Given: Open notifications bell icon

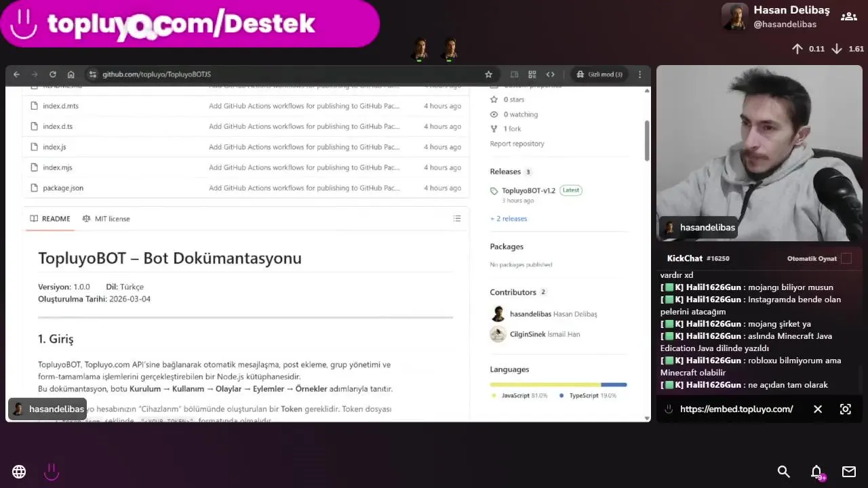Looking at the screenshot, I should (816, 472).
